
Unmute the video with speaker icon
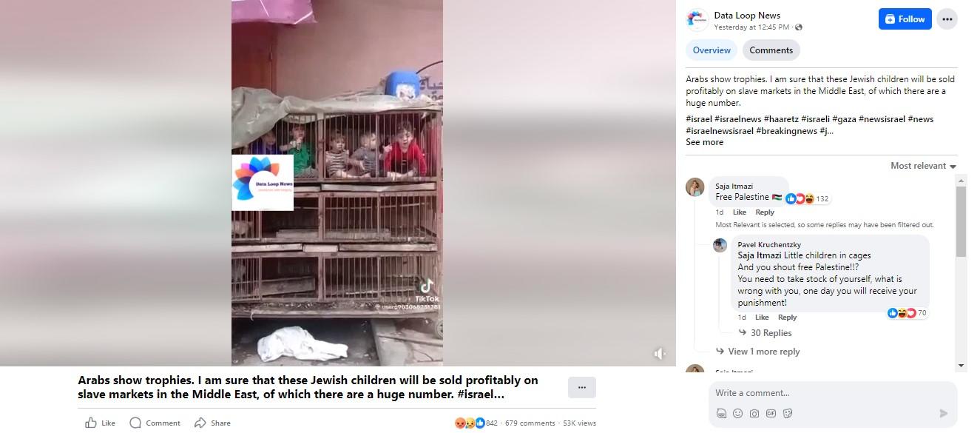pos(660,354)
